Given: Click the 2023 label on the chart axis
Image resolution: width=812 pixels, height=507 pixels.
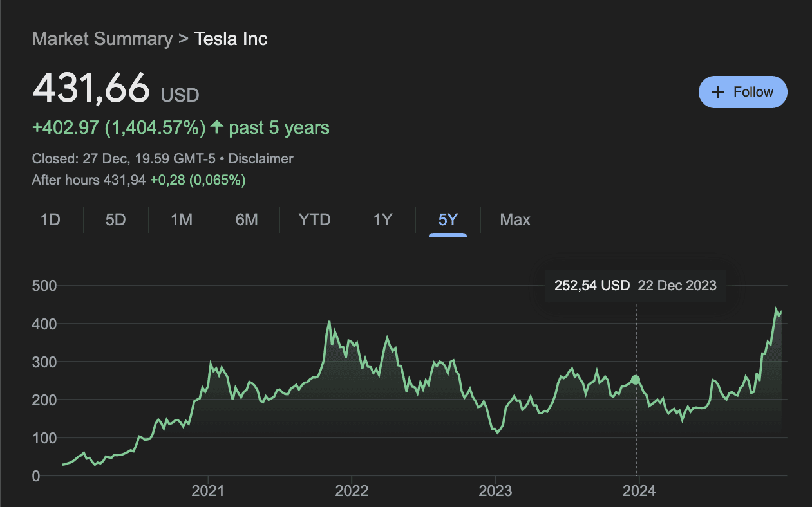Looking at the screenshot, I should pyautogui.click(x=495, y=491).
